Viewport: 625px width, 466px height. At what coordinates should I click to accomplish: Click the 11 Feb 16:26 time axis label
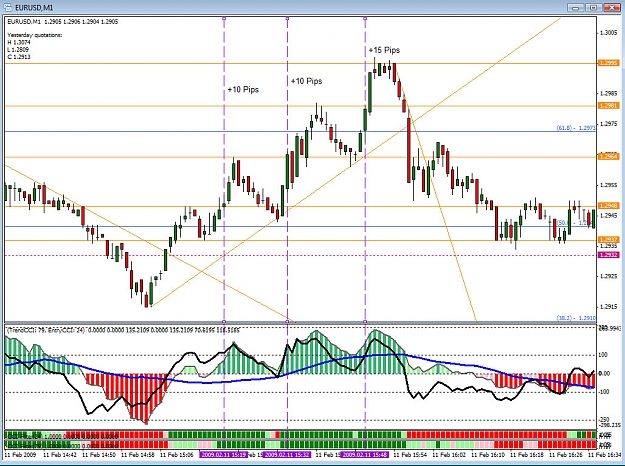click(566, 454)
